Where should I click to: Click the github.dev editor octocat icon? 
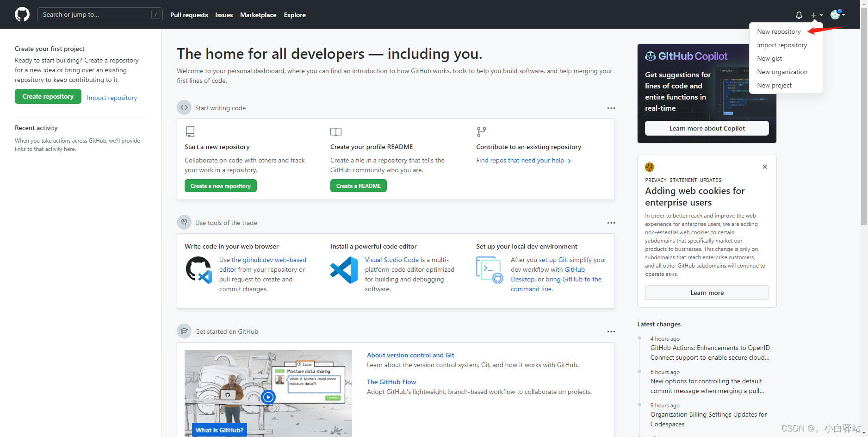point(198,269)
